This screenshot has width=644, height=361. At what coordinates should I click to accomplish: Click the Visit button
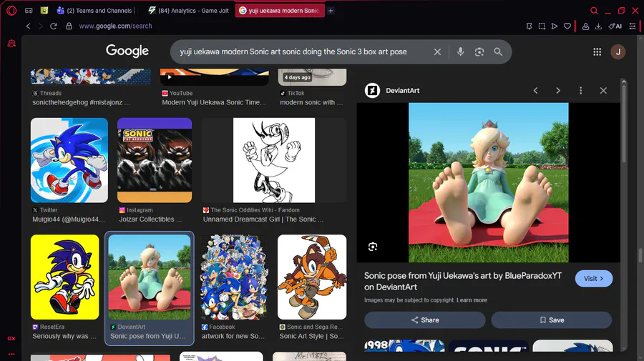(594, 279)
